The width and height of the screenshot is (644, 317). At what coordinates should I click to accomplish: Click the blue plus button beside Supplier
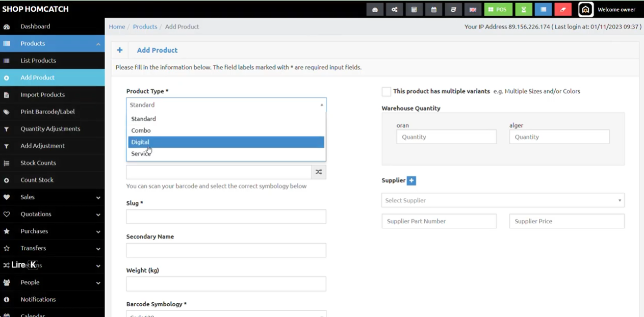(411, 180)
